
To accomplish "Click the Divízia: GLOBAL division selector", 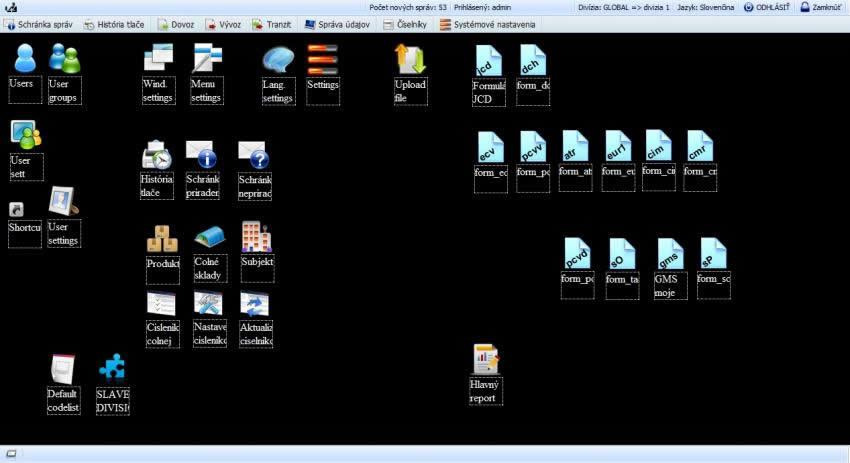I will tap(623, 8).
